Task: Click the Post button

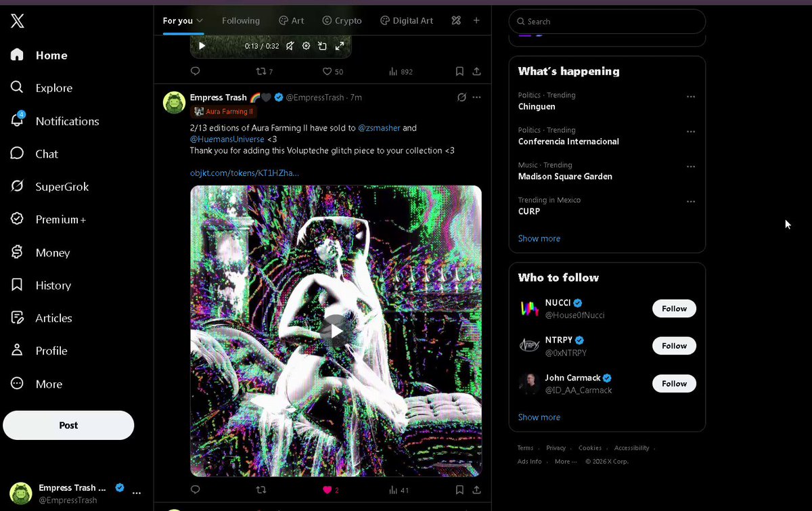Action: (68, 425)
